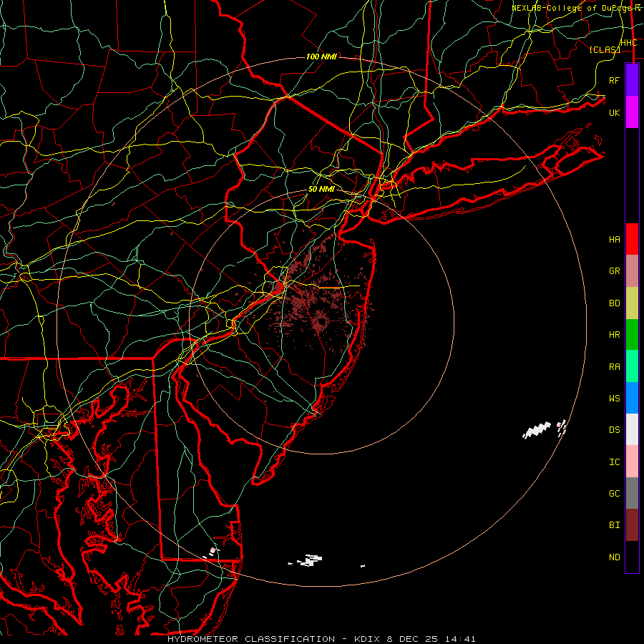Click the HHC product code text
The height and width of the screenshot is (644, 644).
[628, 43]
